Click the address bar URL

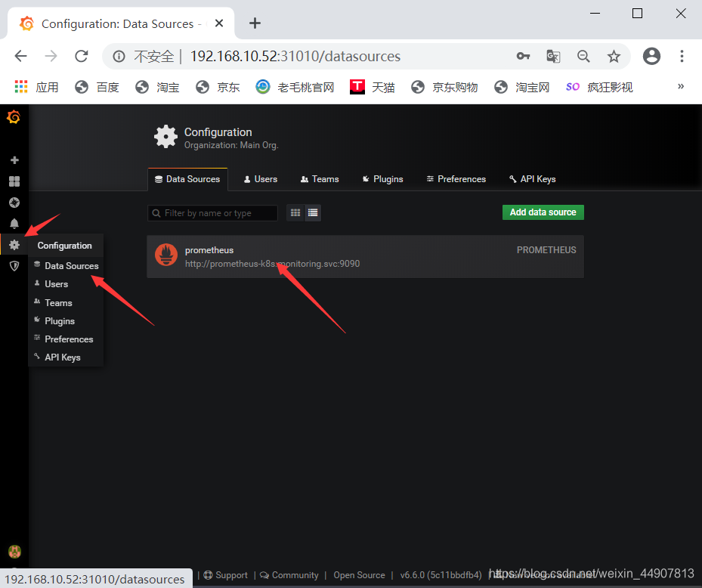295,57
